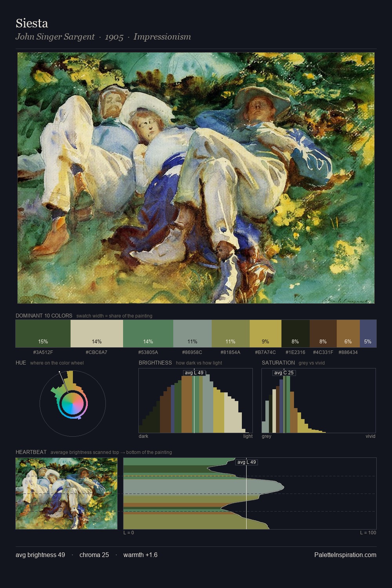Screen dimensions: 392x588
Task: Select the year '1905' in subtitle
Action: pyautogui.click(x=114, y=37)
